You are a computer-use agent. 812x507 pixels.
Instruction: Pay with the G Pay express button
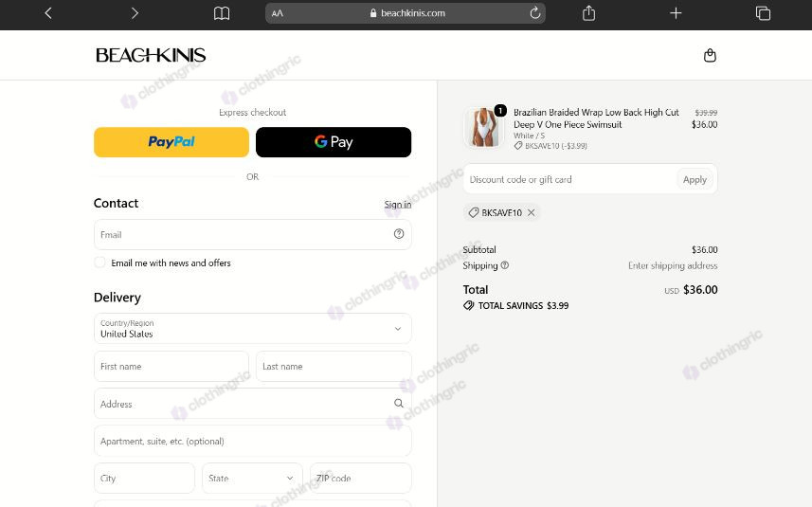point(334,142)
